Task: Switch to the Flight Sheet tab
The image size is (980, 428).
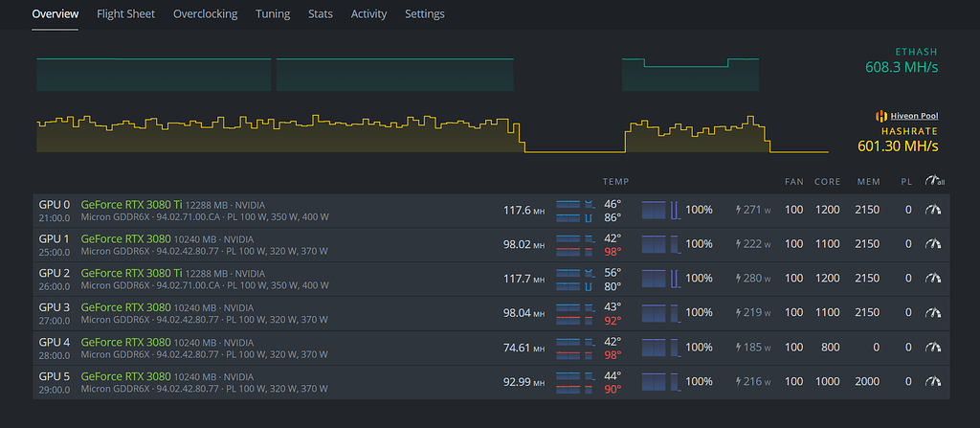Action: [x=125, y=13]
